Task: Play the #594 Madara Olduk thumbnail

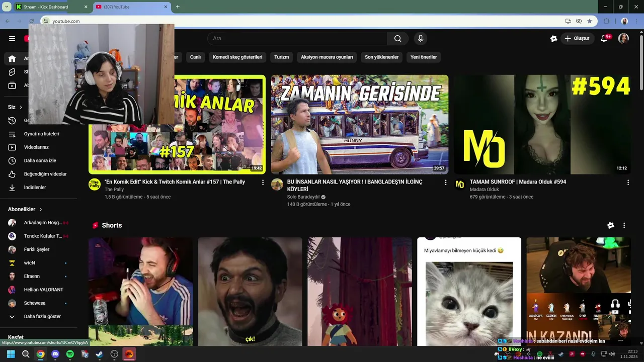Action: pos(542,125)
